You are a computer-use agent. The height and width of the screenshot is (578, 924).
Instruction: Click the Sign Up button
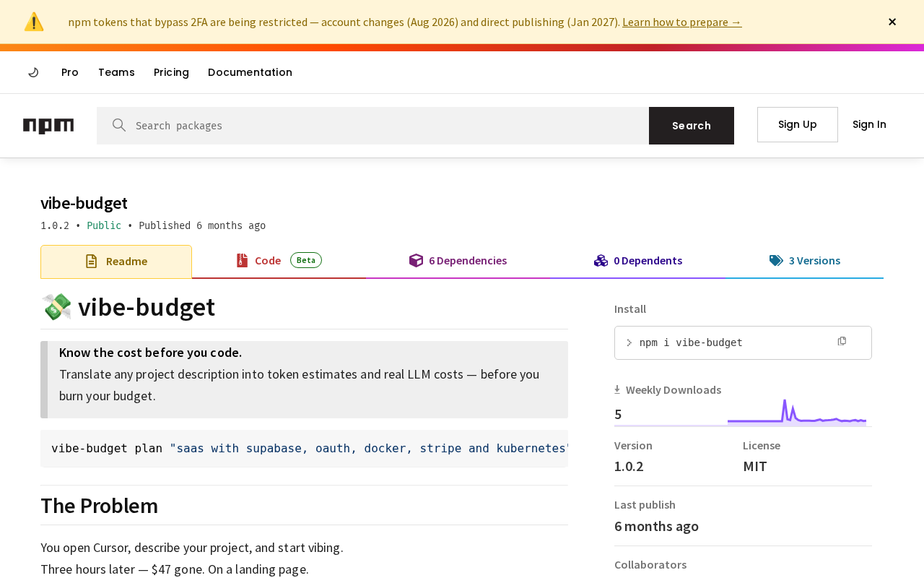(797, 124)
